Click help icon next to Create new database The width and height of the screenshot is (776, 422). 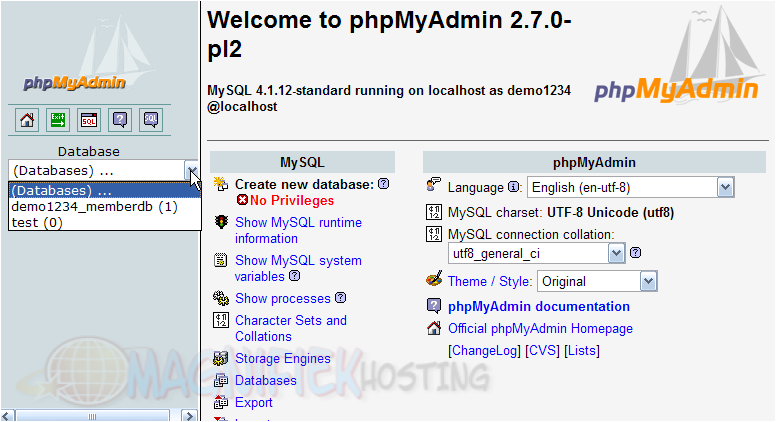pyautogui.click(x=384, y=184)
